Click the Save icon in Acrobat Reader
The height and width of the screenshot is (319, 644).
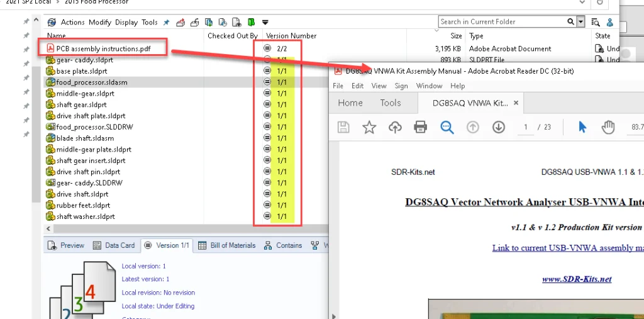[x=343, y=128]
